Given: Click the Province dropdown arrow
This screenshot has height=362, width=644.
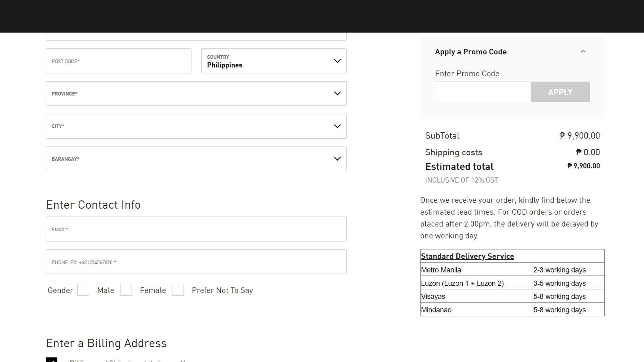Looking at the screenshot, I should (337, 93).
